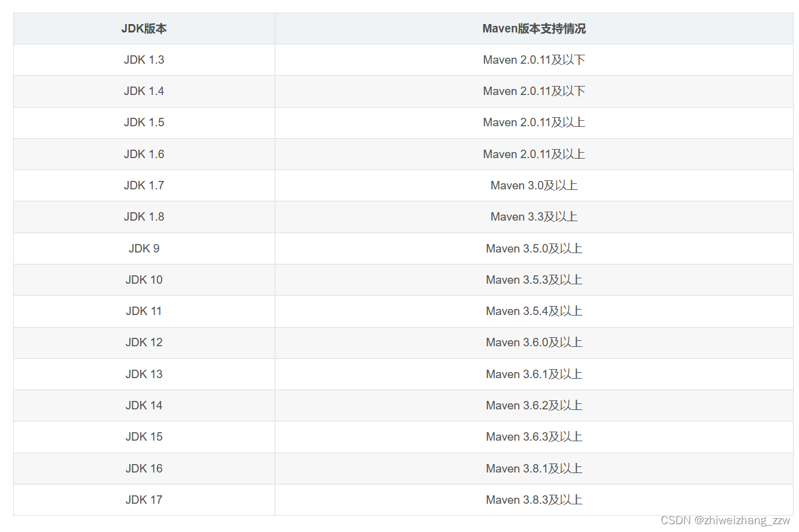
Task: Click the "Maven 3.3及以上" cell
Action: point(534,217)
